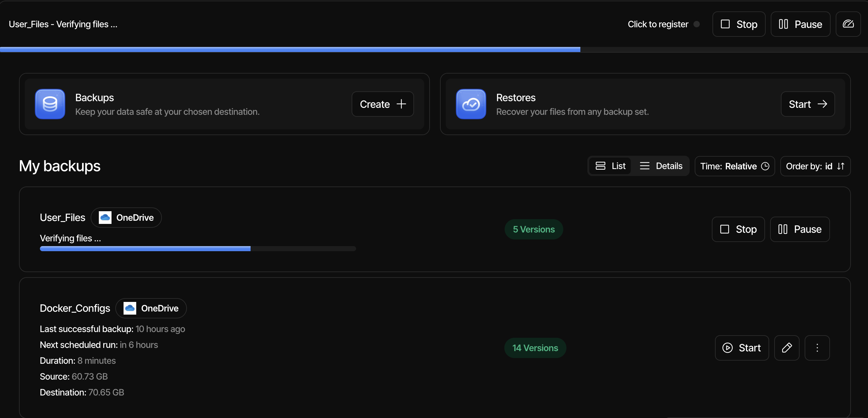Edit Docker_Configs with pencil icon
The image size is (868, 418).
pos(787,348)
